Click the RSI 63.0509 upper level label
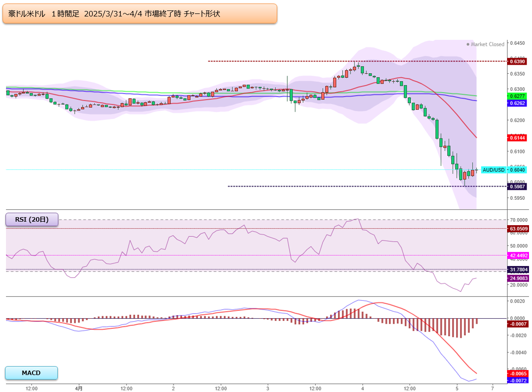This screenshot has height=392, width=532. pyautogui.click(x=518, y=229)
